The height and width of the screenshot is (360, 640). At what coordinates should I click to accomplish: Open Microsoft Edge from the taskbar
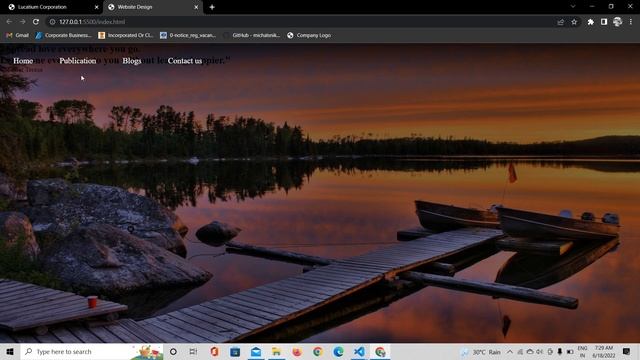[x=338, y=351]
